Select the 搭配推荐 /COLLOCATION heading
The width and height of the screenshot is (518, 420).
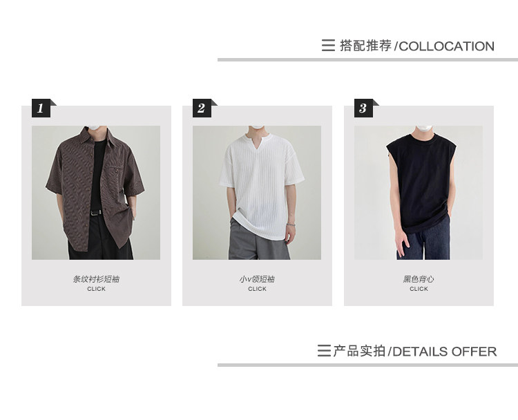[x=417, y=46]
